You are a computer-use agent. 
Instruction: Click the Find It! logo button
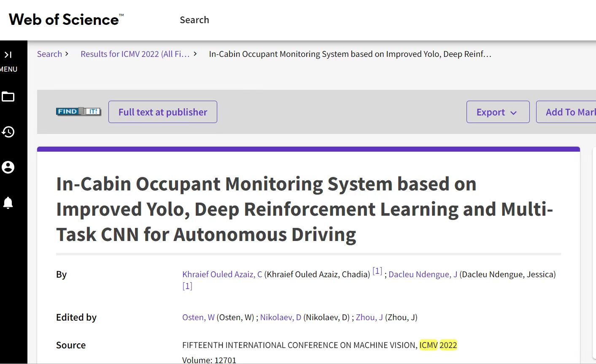coord(78,112)
